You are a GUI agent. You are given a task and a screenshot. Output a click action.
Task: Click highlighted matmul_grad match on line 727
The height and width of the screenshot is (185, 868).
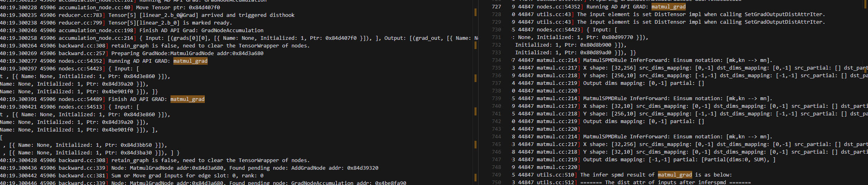pyautogui.click(x=668, y=7)
